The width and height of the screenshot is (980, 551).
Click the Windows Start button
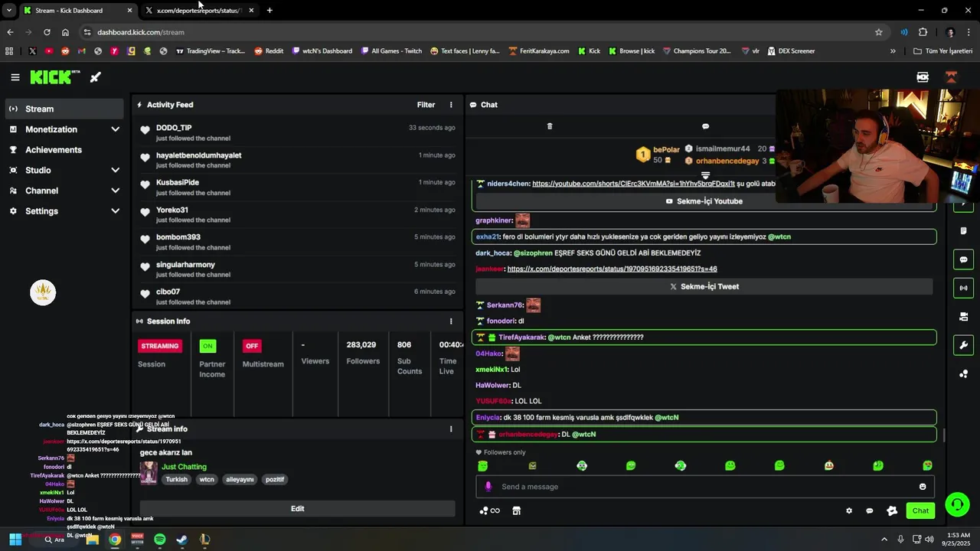tap(15, 540)
